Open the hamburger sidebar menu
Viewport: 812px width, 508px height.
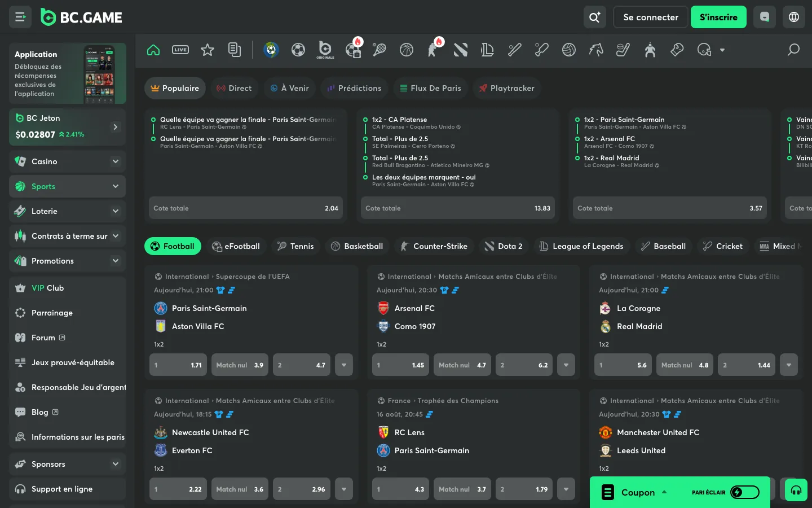click(x=20, y=17)
